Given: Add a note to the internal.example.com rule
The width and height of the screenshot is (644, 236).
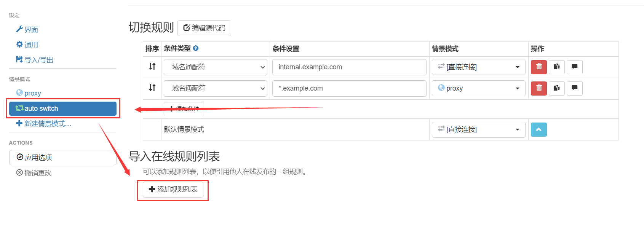Looking at the screenshot, I should tap(574, 67).
